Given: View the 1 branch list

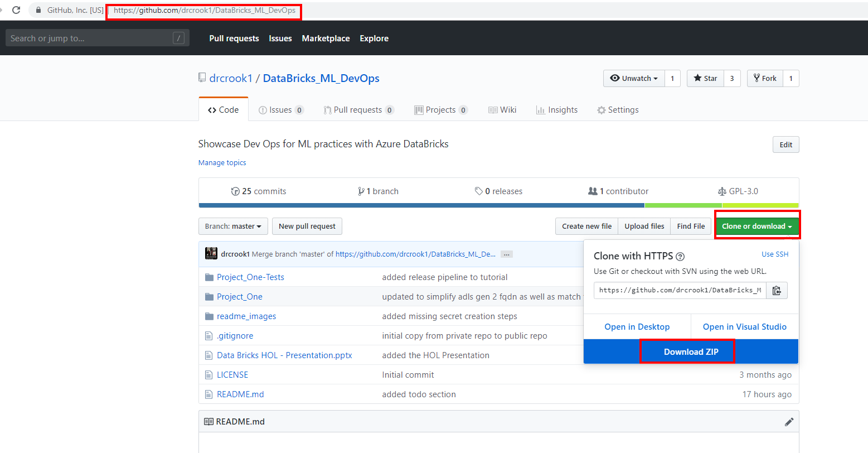Looking at the screenshot, I should click(379, 191).
